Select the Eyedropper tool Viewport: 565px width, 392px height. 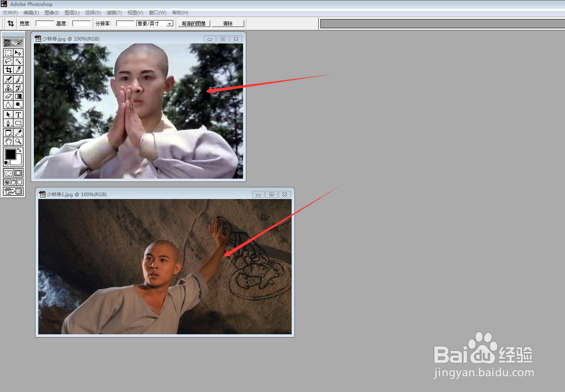(x=18, y=133)
